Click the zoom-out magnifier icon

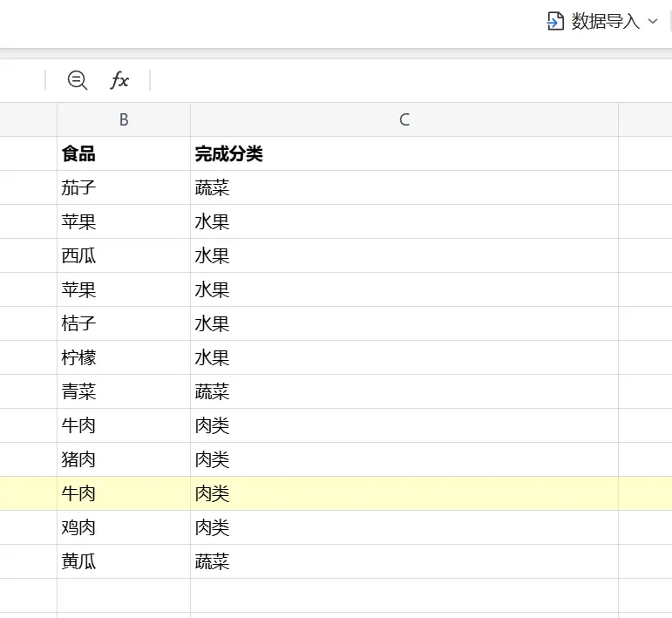(78, 80)
